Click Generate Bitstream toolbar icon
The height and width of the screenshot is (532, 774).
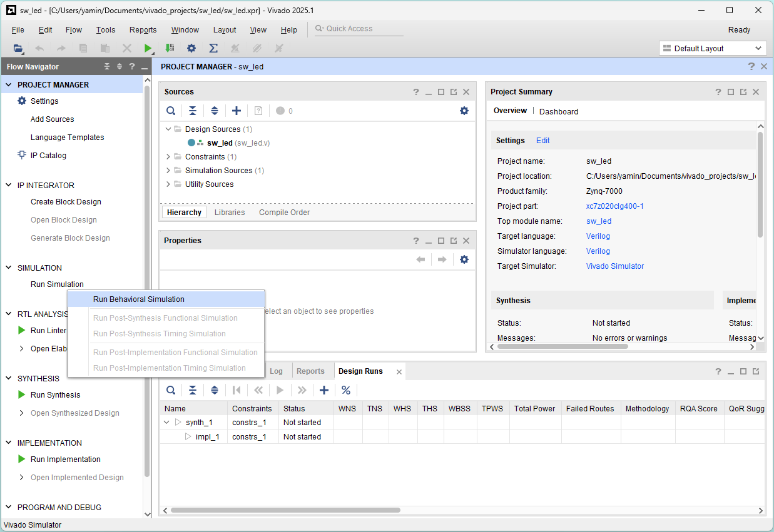click(x=170, y=48)
